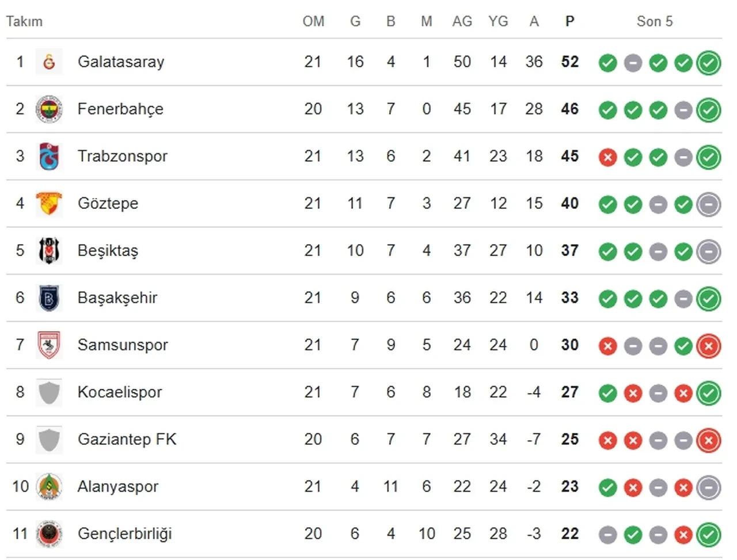The image size is (737, 560).
Task: Click the P points column header
Action: click(569, 21)
